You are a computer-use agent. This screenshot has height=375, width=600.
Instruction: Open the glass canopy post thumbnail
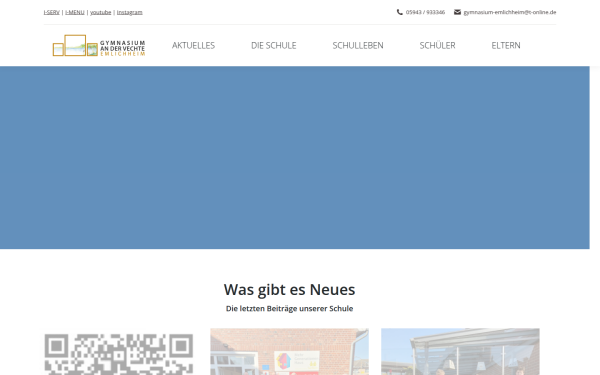click(x=460, y=352)
